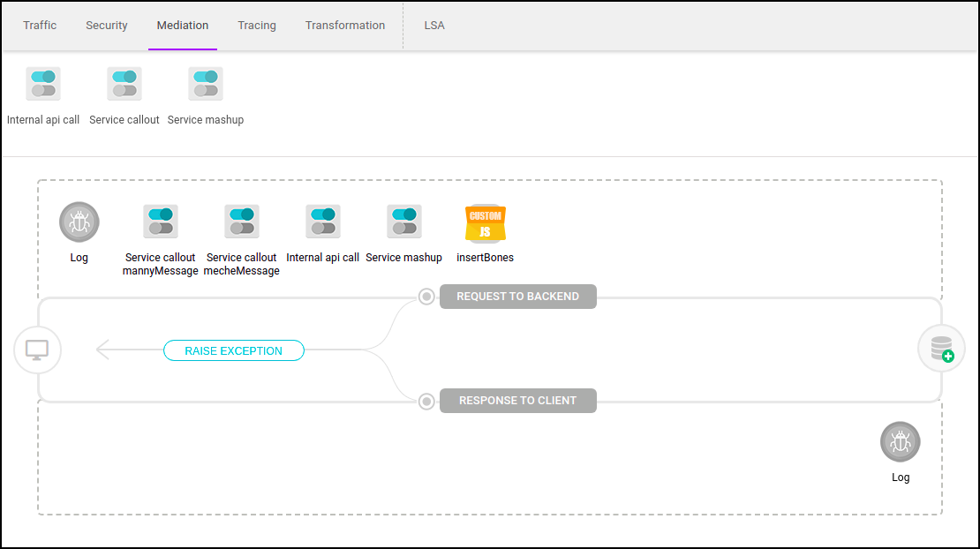Select the Log bug icon in request flow

(x=79, y=221)
